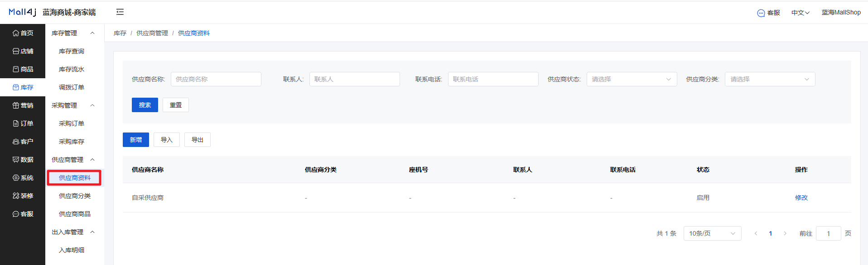The height and width of the screenshot is (265, 868).
Task: Open customer service chat icon in header
Action: coord(761,13)
